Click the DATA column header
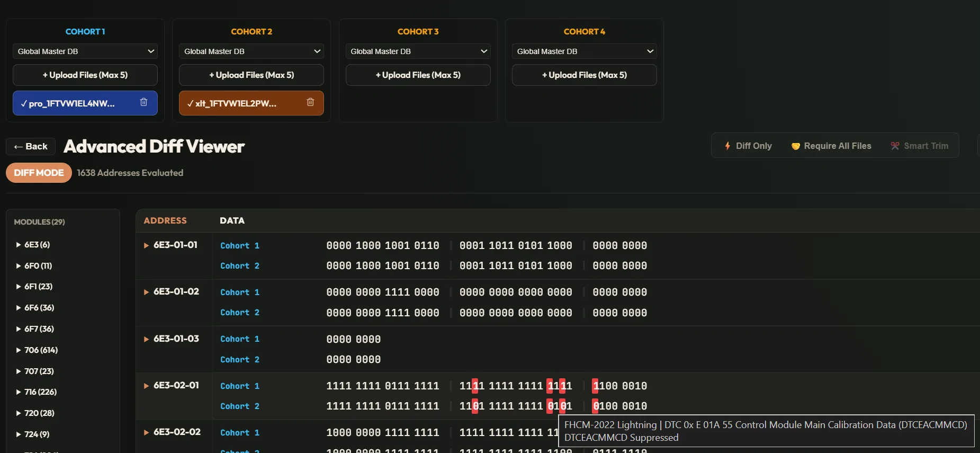The image size is (980, 453). click(x=232, y=220)
